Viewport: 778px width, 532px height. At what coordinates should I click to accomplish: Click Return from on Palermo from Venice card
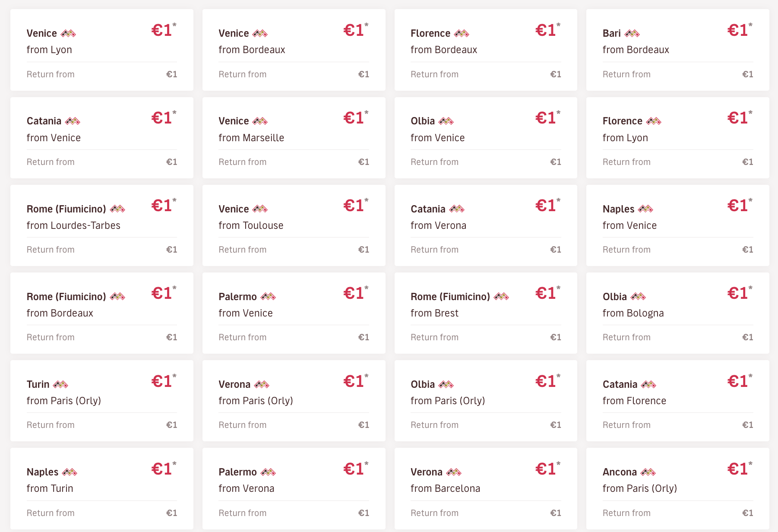click(x=242, y=337)
